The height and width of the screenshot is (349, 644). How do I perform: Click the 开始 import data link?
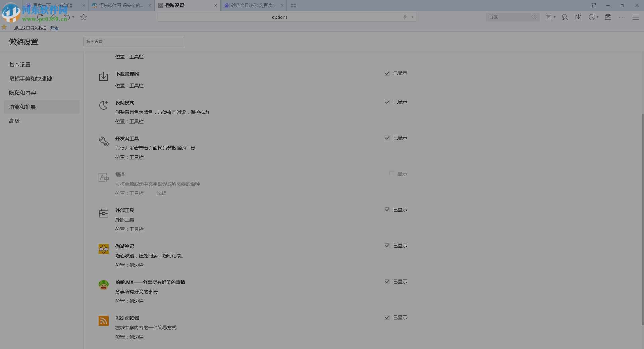tap(54, 28)
